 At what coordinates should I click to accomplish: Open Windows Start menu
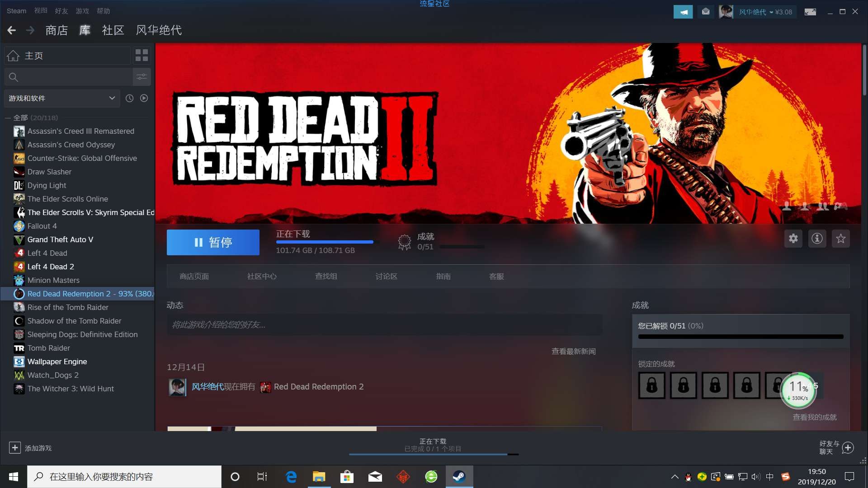pyautogui.click(x=14, y=477)
